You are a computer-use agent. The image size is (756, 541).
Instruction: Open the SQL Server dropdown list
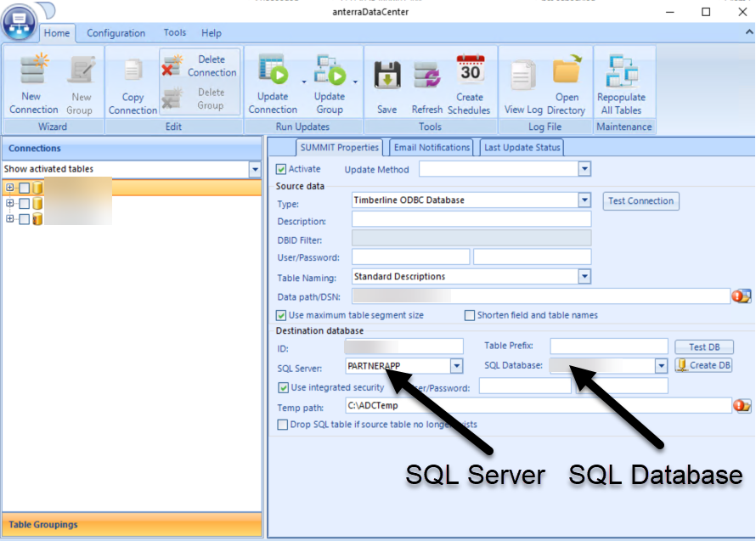[456, 366]
